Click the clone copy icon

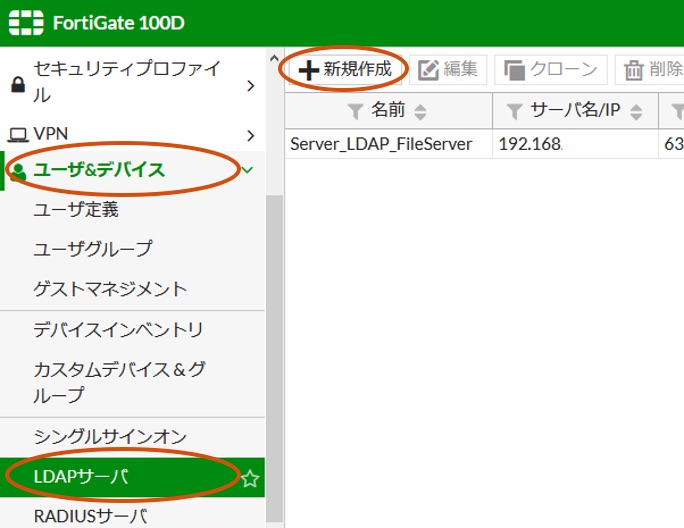[514, 70]
